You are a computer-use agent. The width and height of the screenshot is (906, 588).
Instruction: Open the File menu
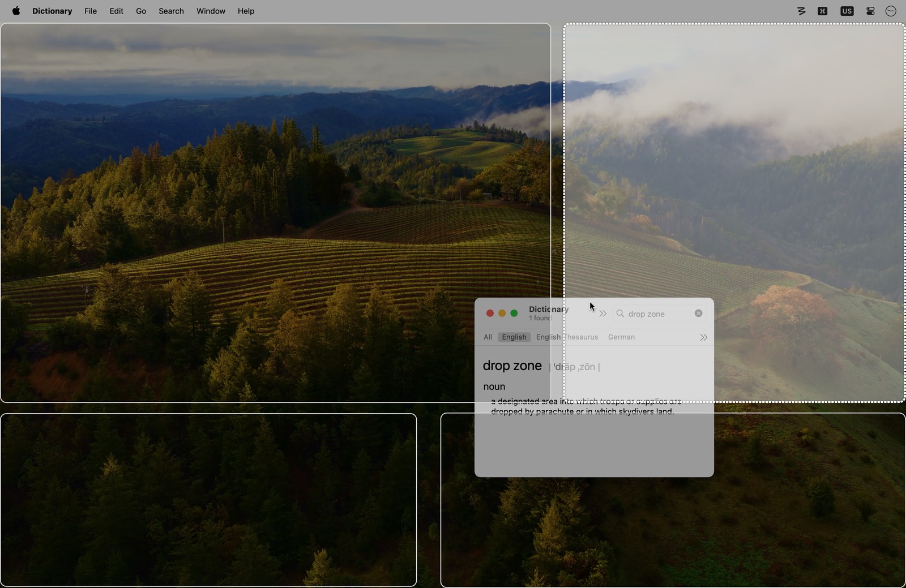91,11
